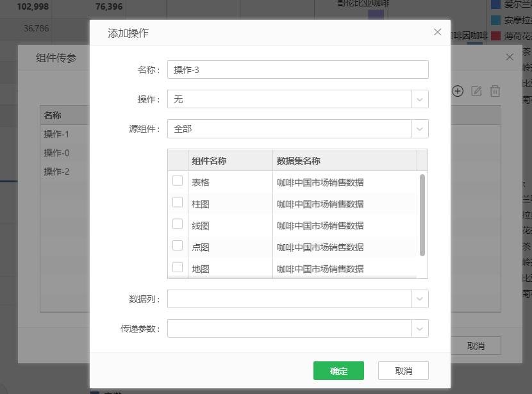
Task: Expand the 传递参数 dropdown
Action: (x=420, y=329)
